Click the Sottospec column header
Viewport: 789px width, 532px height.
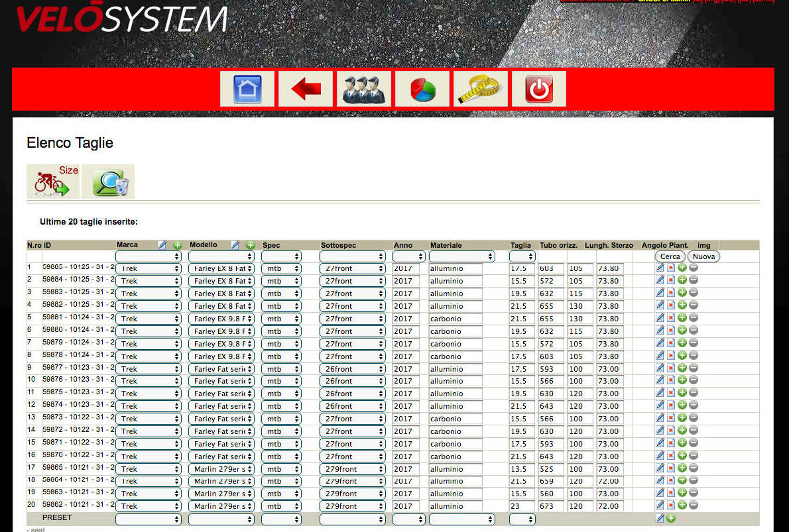(338, 245)
